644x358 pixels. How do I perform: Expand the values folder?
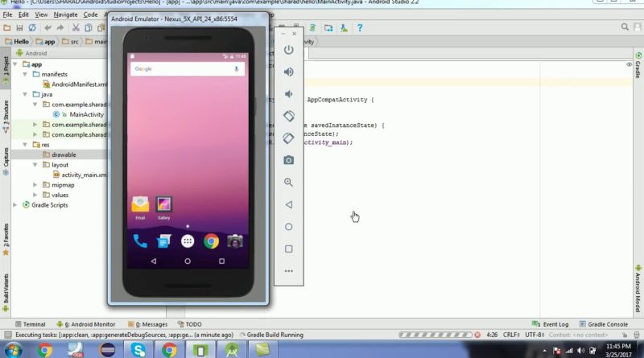point(35,195)
